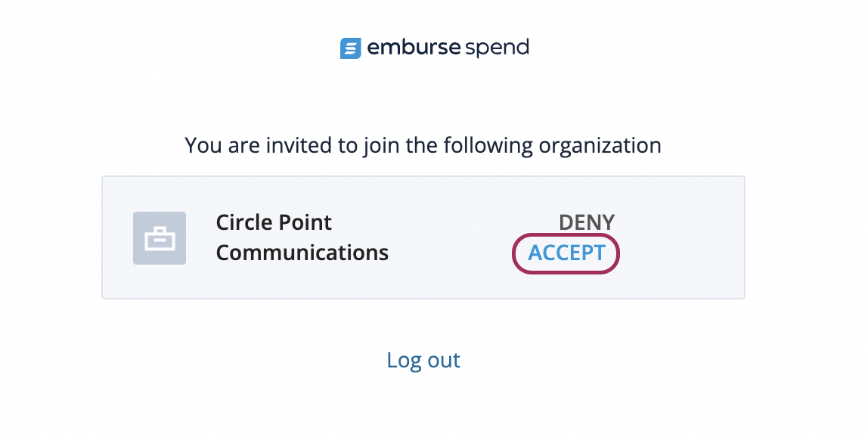Select the organization invitation card background

click(x=423, y=237)
